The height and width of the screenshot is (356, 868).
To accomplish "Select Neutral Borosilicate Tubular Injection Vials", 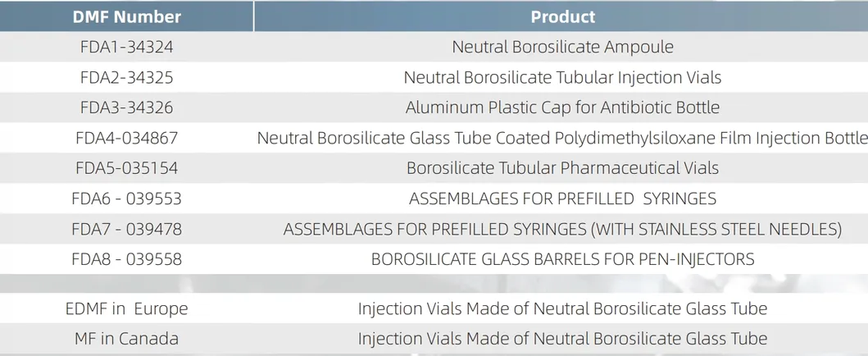I will point(562,77).
